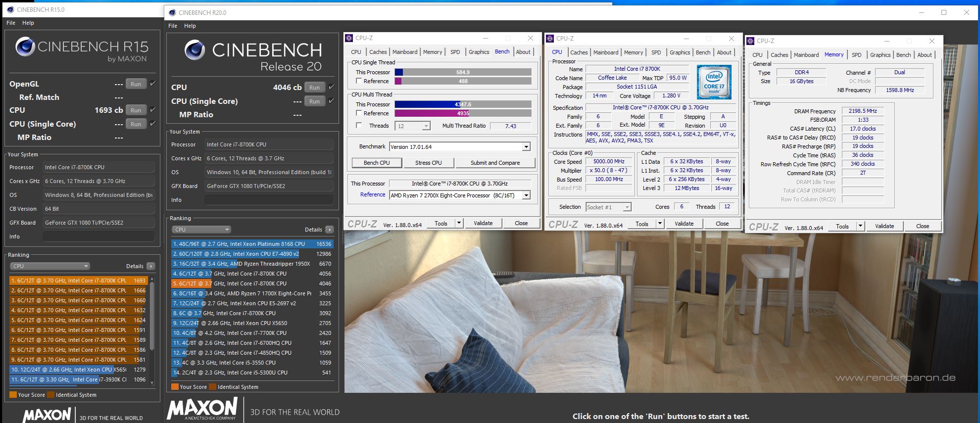Click the single thread 584.9 score bar
Image resolution: width=980 pixels, height=423 pixels.
pyautogui.click(x=463, y=72)
